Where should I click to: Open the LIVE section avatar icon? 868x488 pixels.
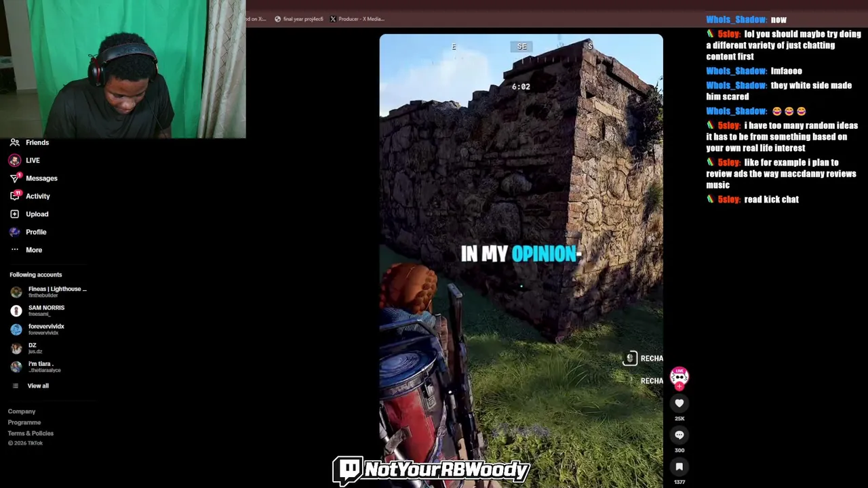tap(15, 161)
